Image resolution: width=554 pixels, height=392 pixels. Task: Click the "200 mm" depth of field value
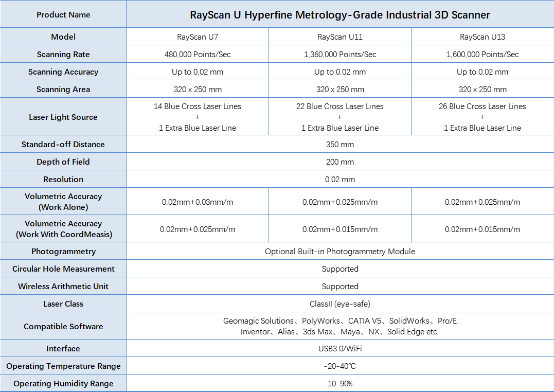click(x=340, y=162)
